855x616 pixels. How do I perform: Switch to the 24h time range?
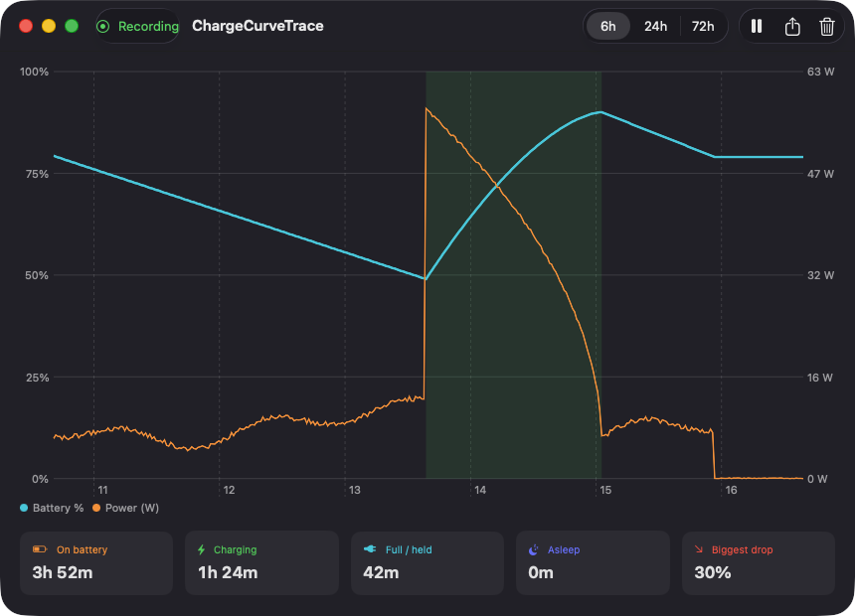(655, 26)
